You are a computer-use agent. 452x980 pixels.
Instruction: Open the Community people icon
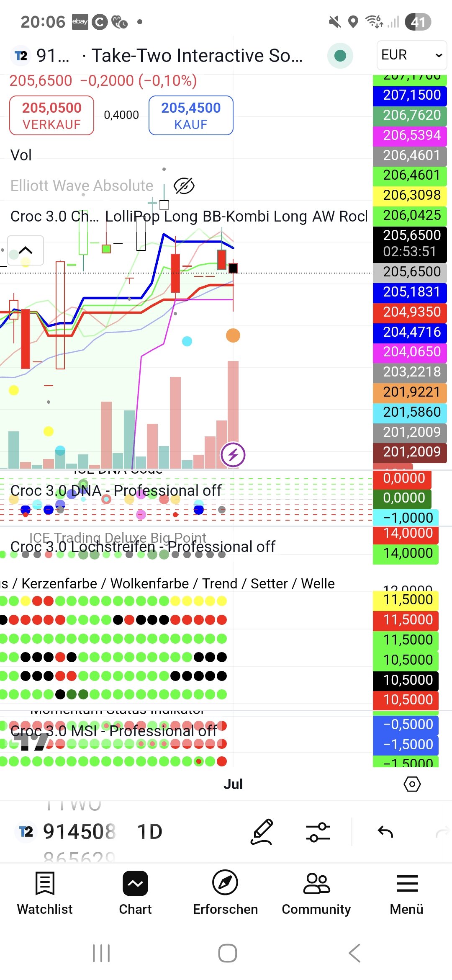click(x=316, y=883)
